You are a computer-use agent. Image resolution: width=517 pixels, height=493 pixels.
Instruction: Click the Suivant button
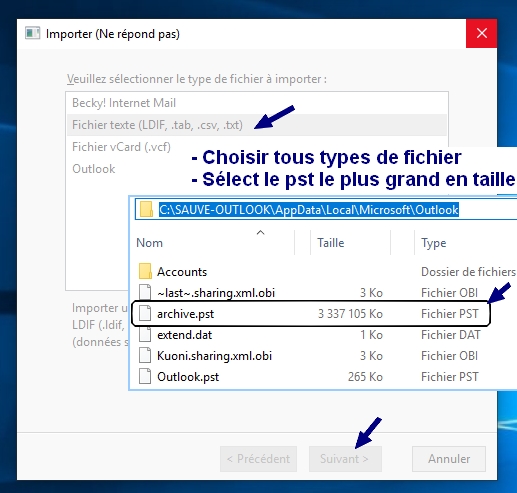click(345, 459)
